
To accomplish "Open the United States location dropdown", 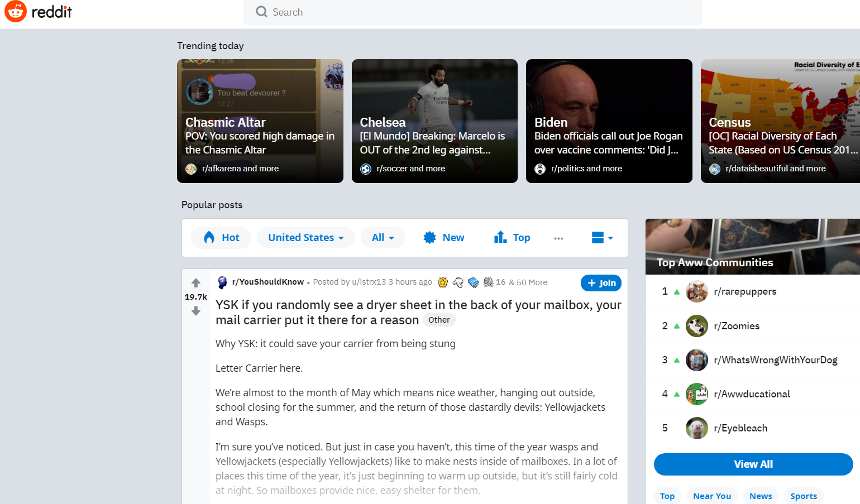I will (305, 238).
